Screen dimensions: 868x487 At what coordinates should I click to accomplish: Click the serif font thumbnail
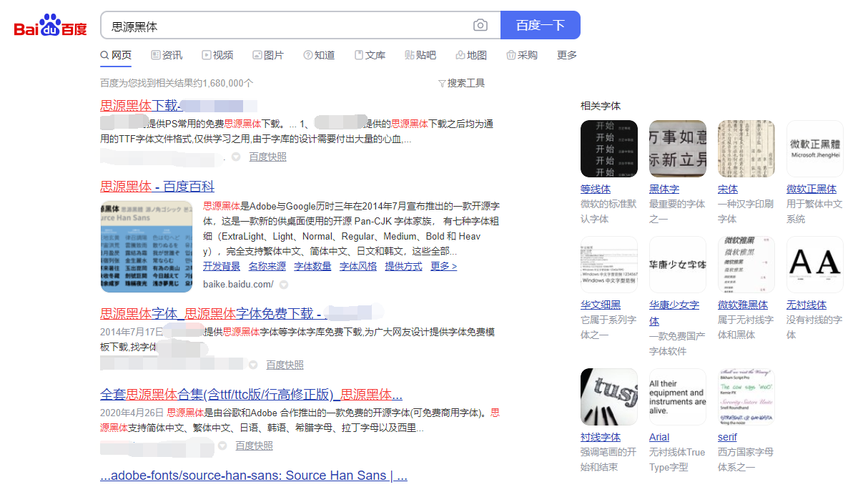(x=746, y=397)
